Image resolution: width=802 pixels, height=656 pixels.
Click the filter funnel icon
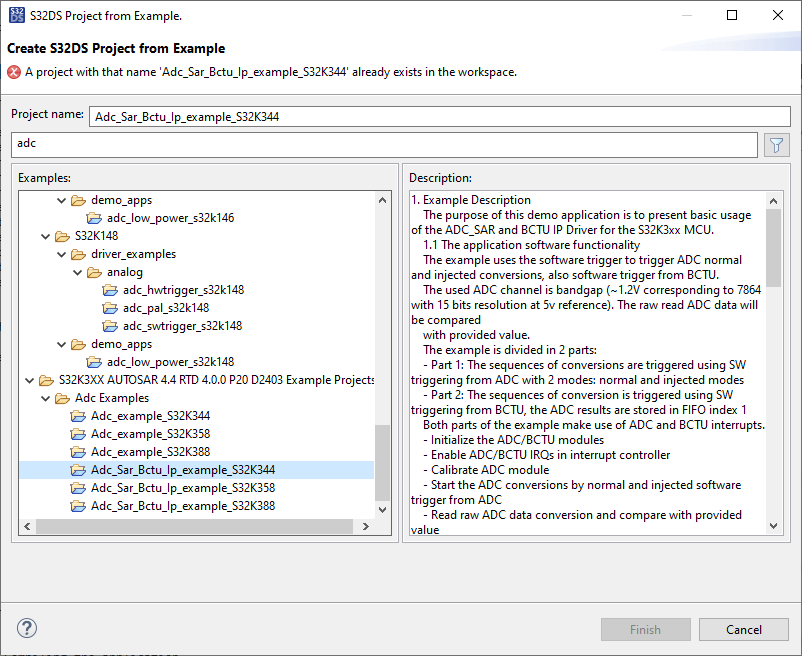pyautogui.click(x=777, y=145)
